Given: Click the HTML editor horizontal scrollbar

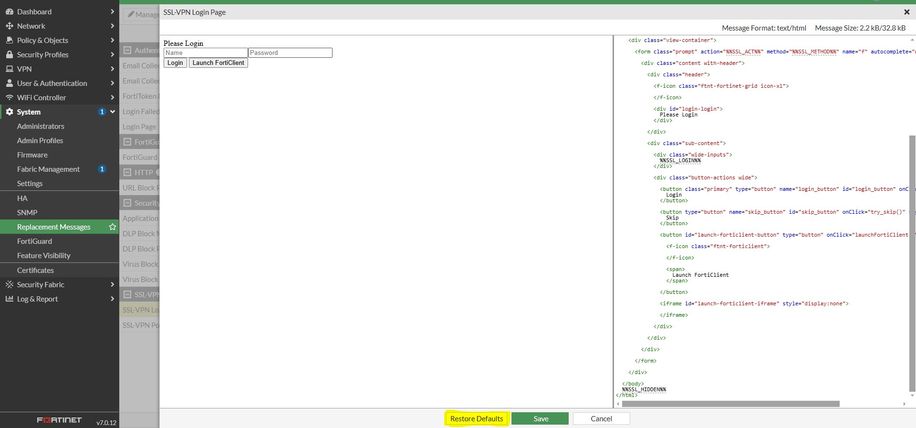Looking at the screenshot, I should [x=730, y=403].
